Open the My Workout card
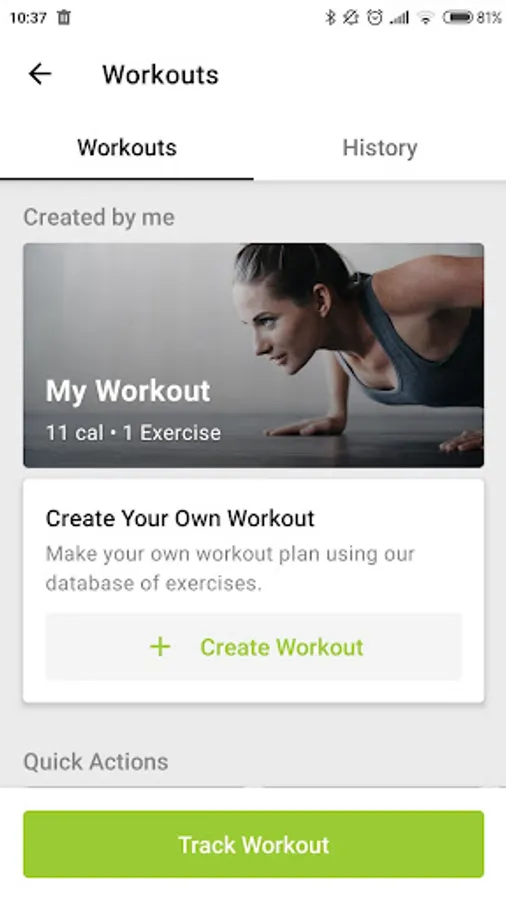The width and height of the screenshot is (506, 900). 254,355
